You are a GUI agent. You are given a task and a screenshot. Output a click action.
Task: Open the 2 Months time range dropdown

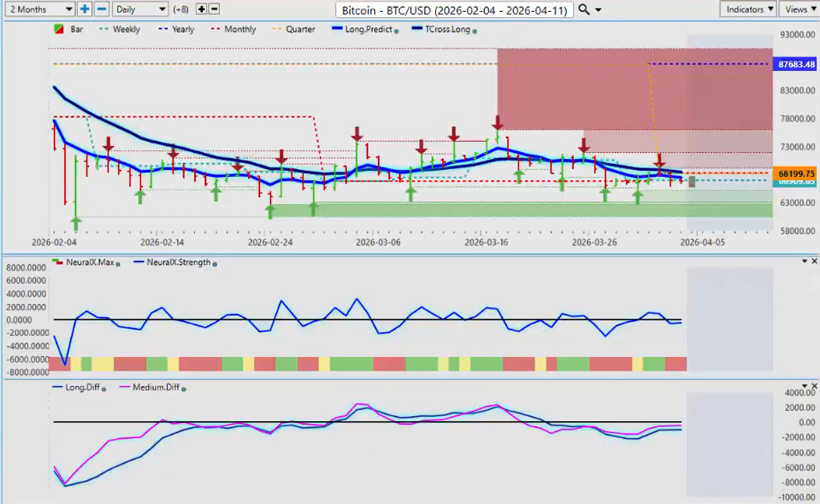tap(38, 9)
